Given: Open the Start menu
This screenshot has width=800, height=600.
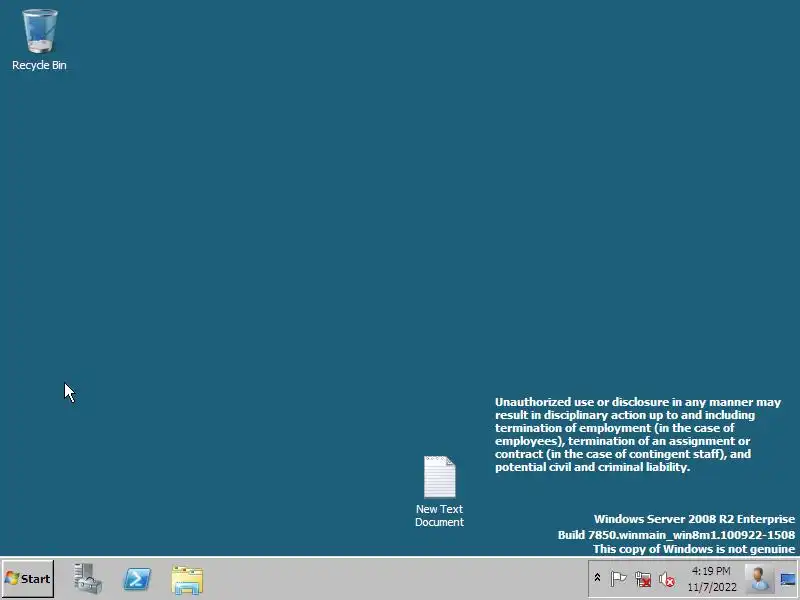Looking at the screenshot, I should coord(28,579).
